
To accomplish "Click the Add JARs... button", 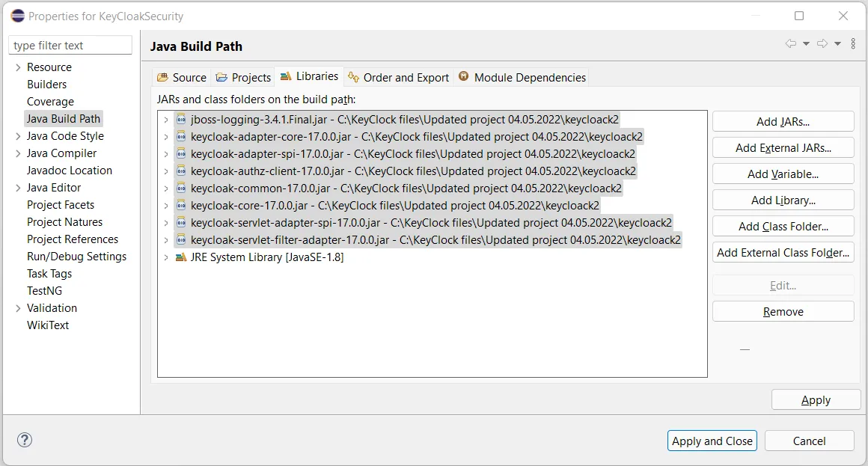I will 783,122.
